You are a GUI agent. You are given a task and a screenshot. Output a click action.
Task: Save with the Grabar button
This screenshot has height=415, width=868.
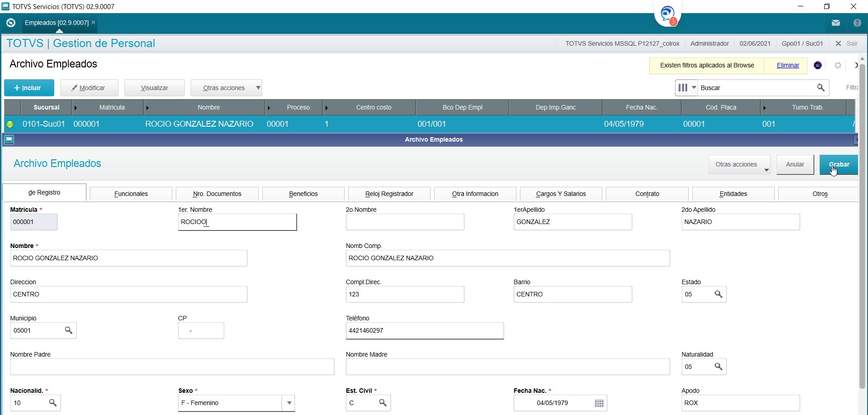(839, 165)
